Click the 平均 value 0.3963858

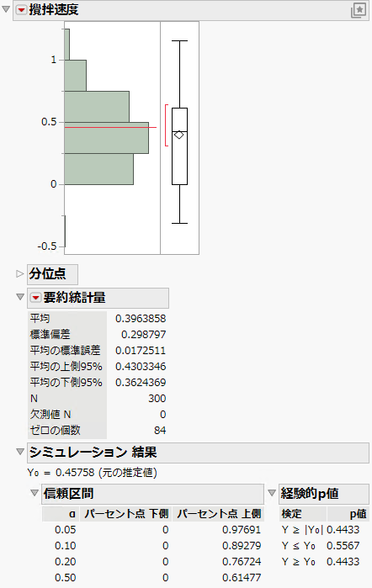(x=141, y=318)
